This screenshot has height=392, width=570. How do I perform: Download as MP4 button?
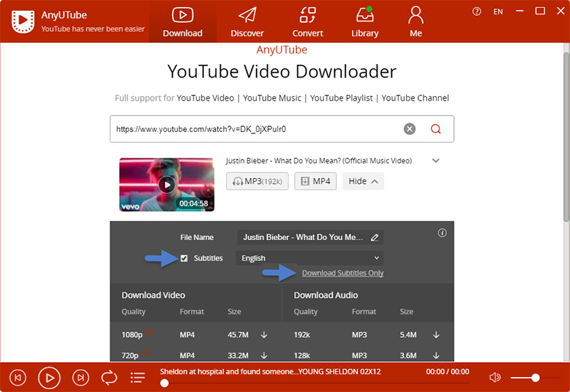click(x=316, y=181)
